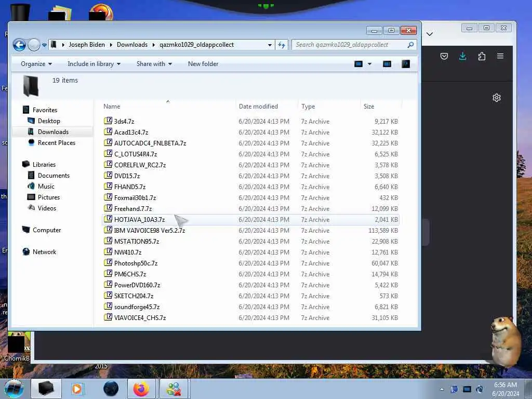
Task: Click qazmko1029_oldappcollect in the breadcrumb
Action: [196, 45]
